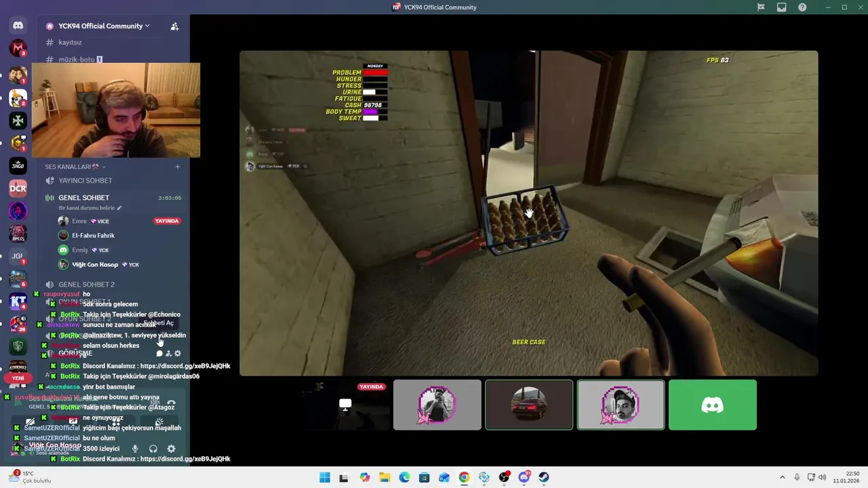Open Discord taskbar icon

coord(524,477)
